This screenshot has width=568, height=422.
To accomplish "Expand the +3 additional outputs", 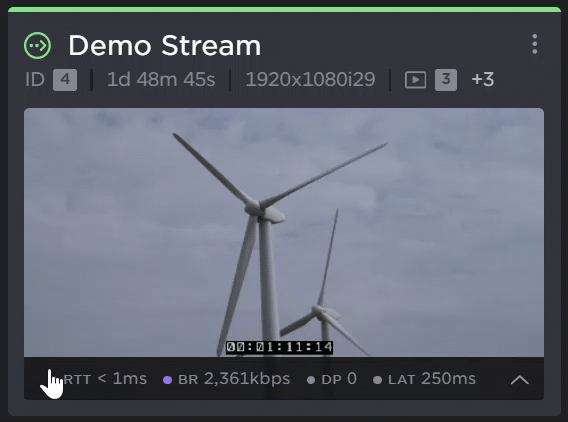I will [x=483, y=80].
